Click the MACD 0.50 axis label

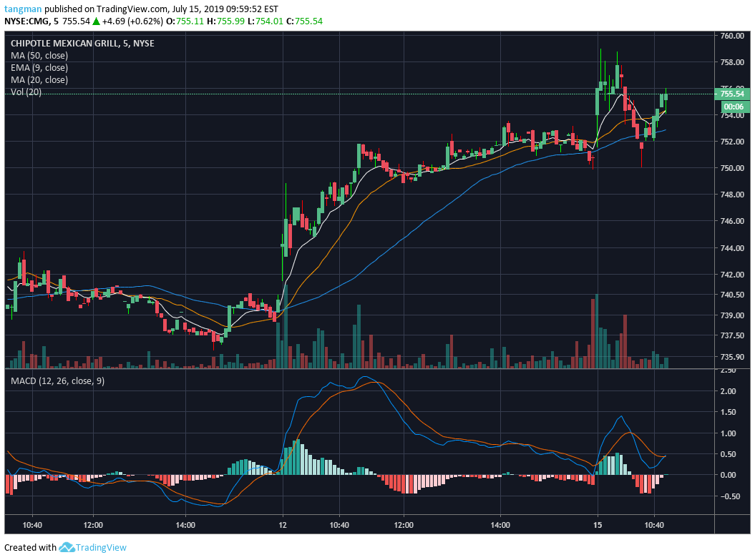coord(728,453)
